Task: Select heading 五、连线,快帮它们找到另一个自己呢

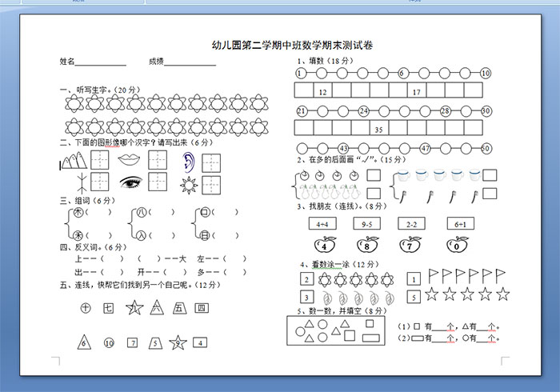Action: click(x=140, y=285)
